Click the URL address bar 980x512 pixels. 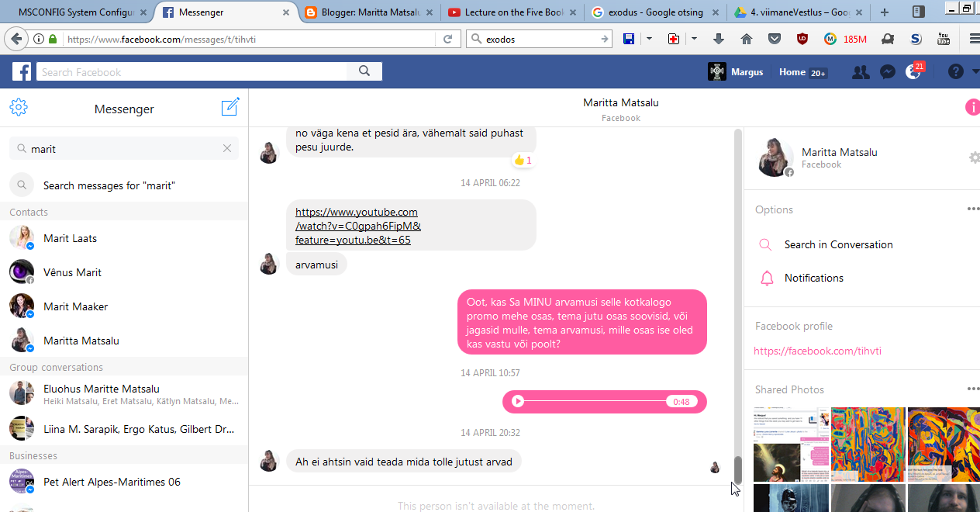tap(250, 39)
